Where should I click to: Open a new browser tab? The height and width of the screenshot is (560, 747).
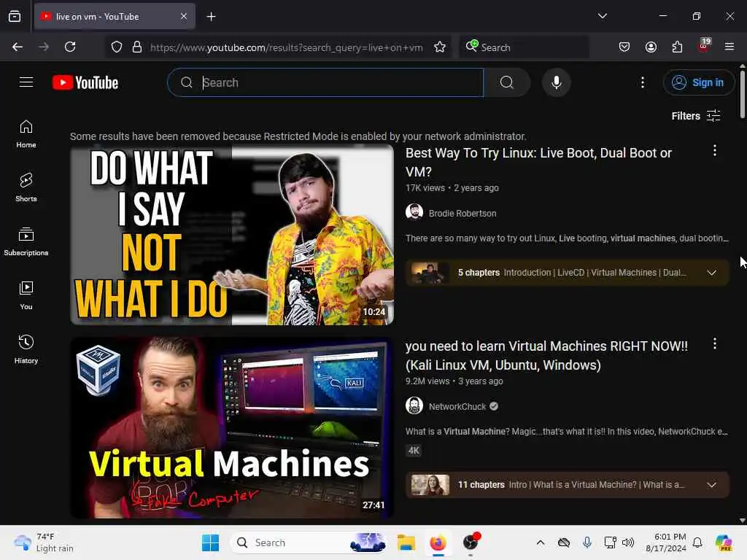coord(211,17)
